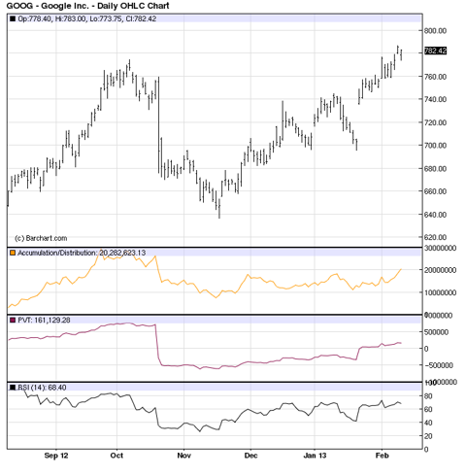Click the 'Accumulation/Distribution: 20,282,623.13' label
466x476 pixels.
(x=82, y=253)
